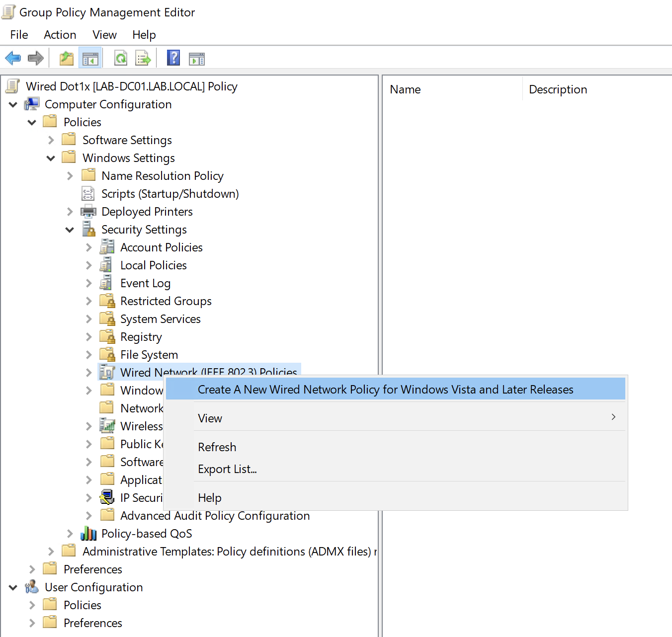672x637 pixels.
Task: Click the Export List toolbar icon
Action: [143, 58]
